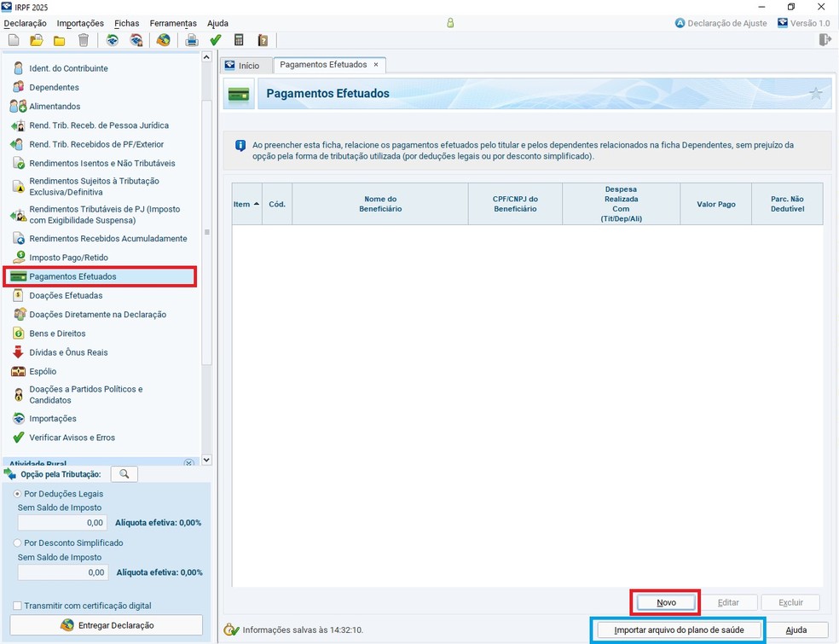Image resolution: width=839 pixels, height=644 pixels.
Task: Mark the favorite star on Pagamentos Efetuados header
Action: (x=816, y=94)
